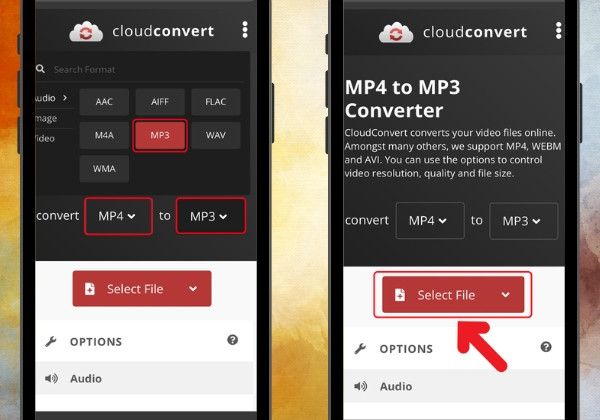Viewport: 600px width, 420px height.
Task: Click the Audio speaker icon on left phone
Action: pos(51,379)
